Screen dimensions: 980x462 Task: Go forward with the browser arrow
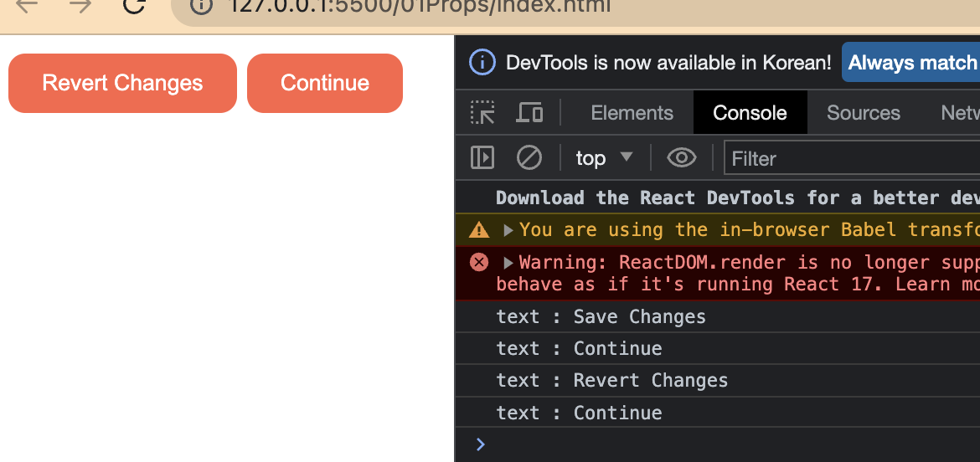(x=80, y=6)
